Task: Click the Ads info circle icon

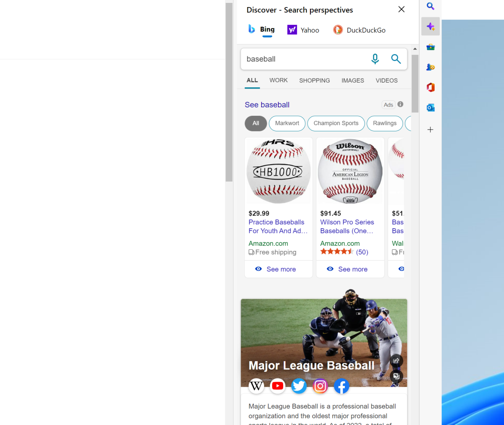Action: click(x=400, y=104)
